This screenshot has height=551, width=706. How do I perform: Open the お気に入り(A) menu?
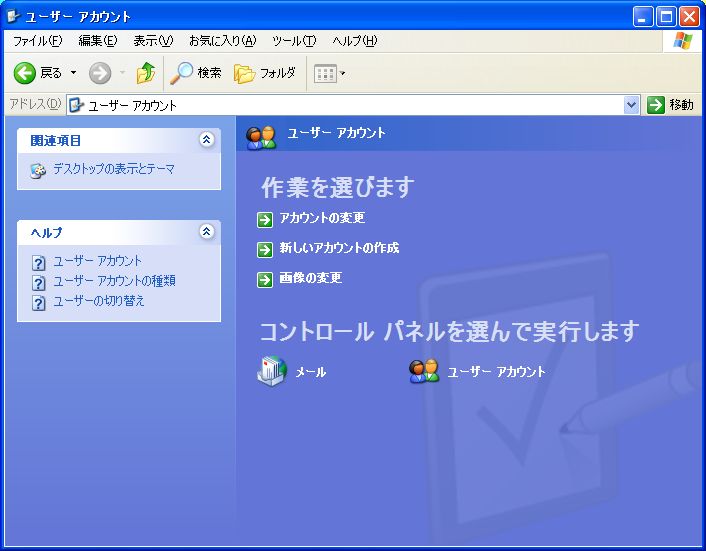tap(222, 41)
